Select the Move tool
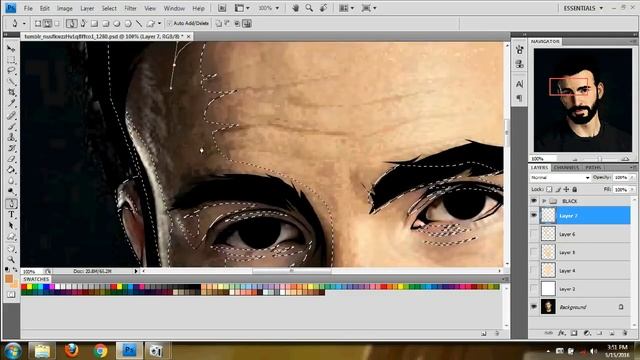640x360 pixels. click(11, 49)
